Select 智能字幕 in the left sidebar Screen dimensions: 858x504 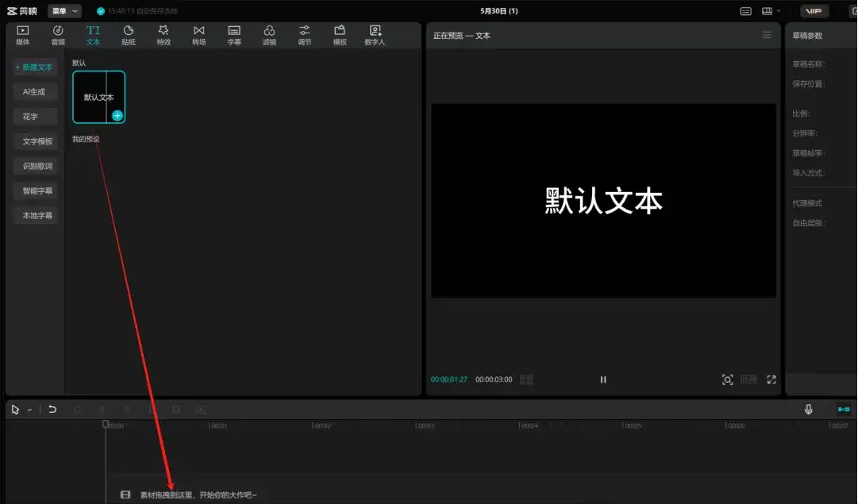pos(35,190)
